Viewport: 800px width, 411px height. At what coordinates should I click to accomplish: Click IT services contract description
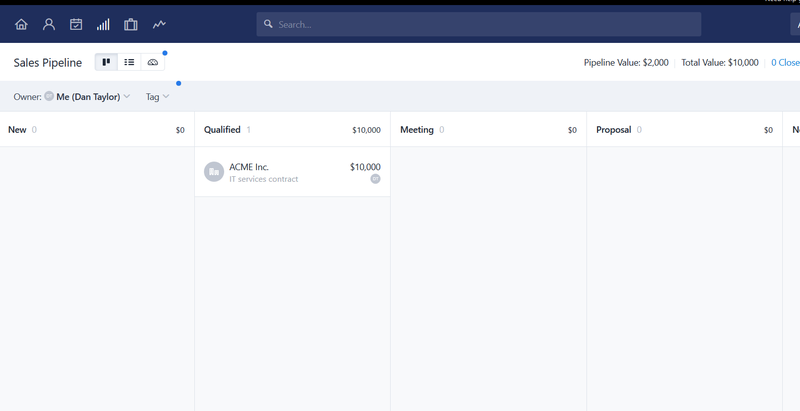pyautogui.click(x=264, y=179)
